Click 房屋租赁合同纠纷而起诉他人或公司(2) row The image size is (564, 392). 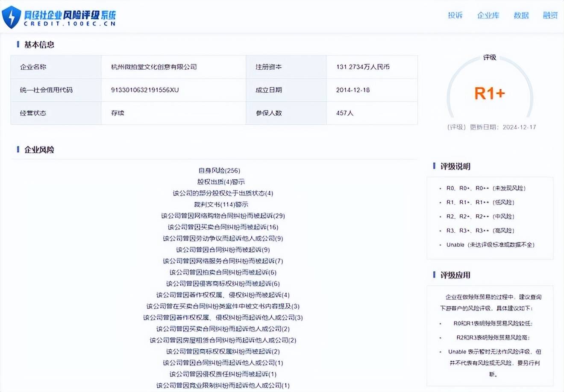(x=223, y=340)
